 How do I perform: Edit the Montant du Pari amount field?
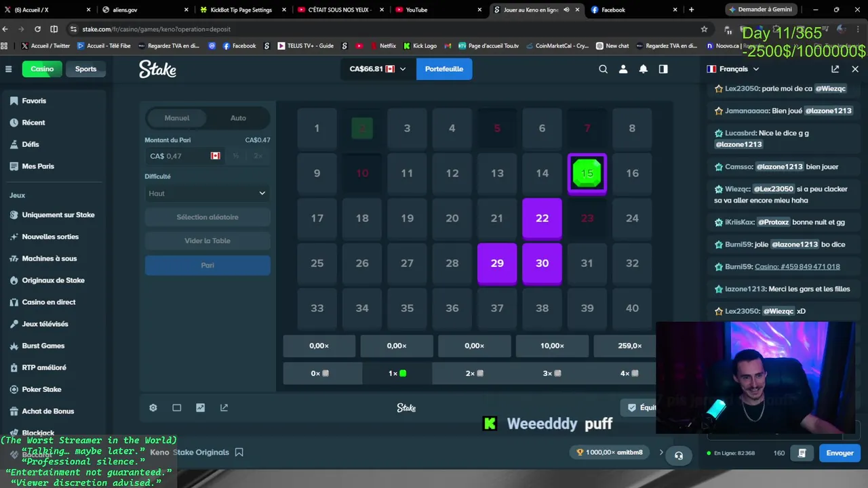pyautogui.click(x=185, y=156)
